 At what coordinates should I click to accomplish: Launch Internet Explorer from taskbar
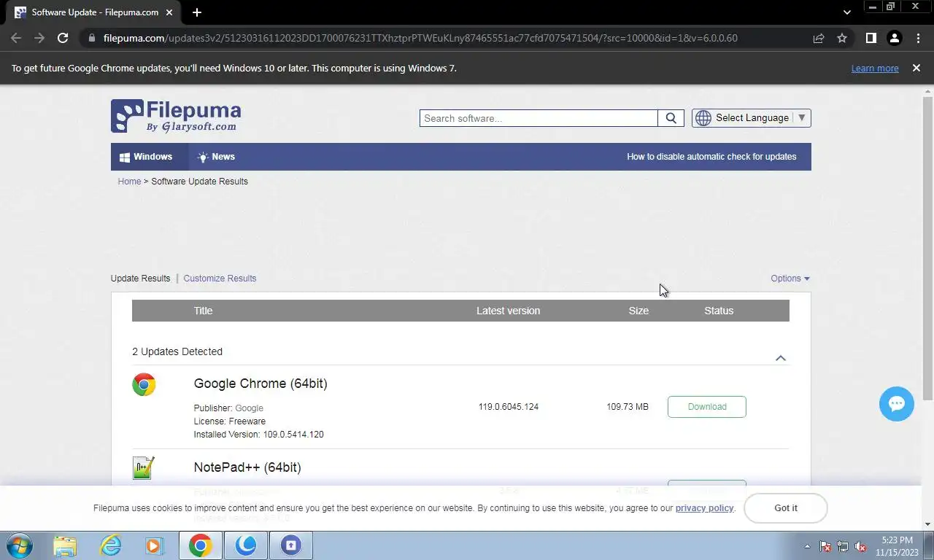[x=110, y=545]
